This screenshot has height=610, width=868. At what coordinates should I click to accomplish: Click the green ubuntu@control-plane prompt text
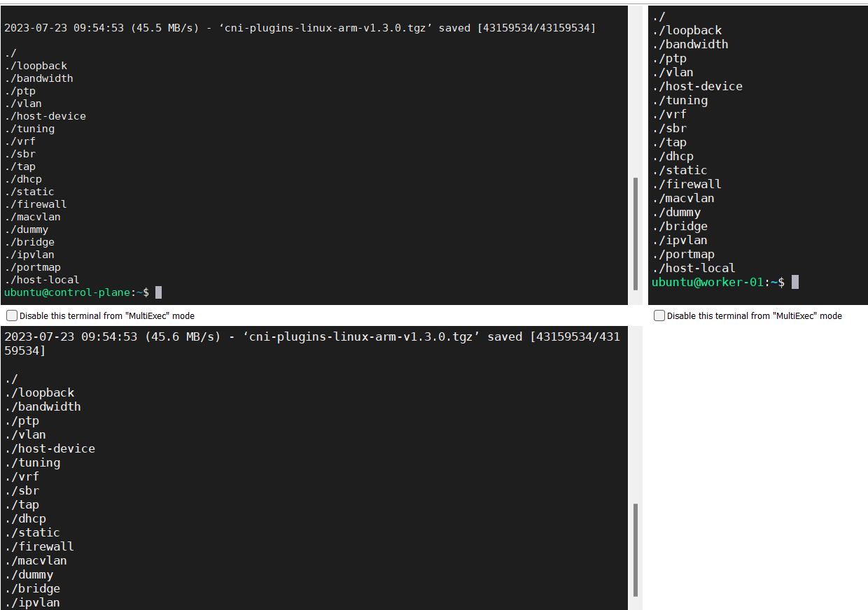point(66,292)
